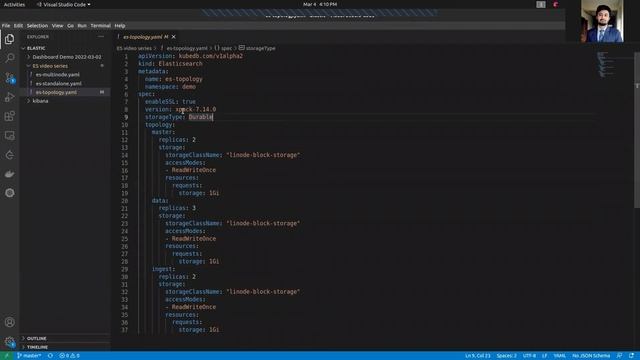Click storageType breadcrumb segment
The width and height of the screenshot is (640, 360).
260,48
